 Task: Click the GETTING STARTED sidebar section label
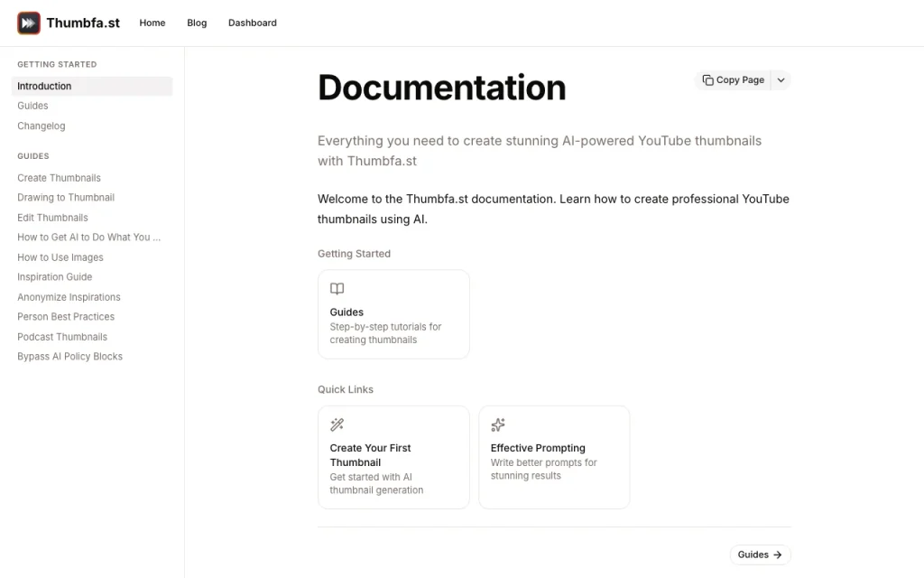pyautogui.click(x=57, y=64)
